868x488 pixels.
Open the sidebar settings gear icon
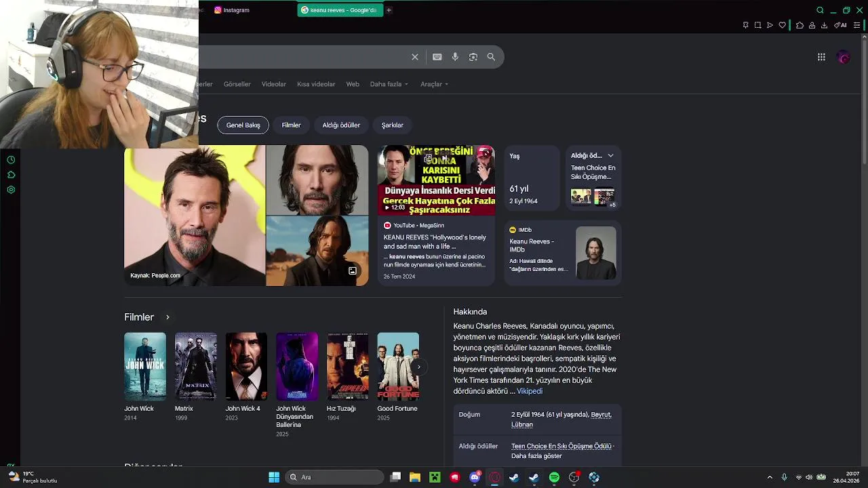[x=11, y=190]
